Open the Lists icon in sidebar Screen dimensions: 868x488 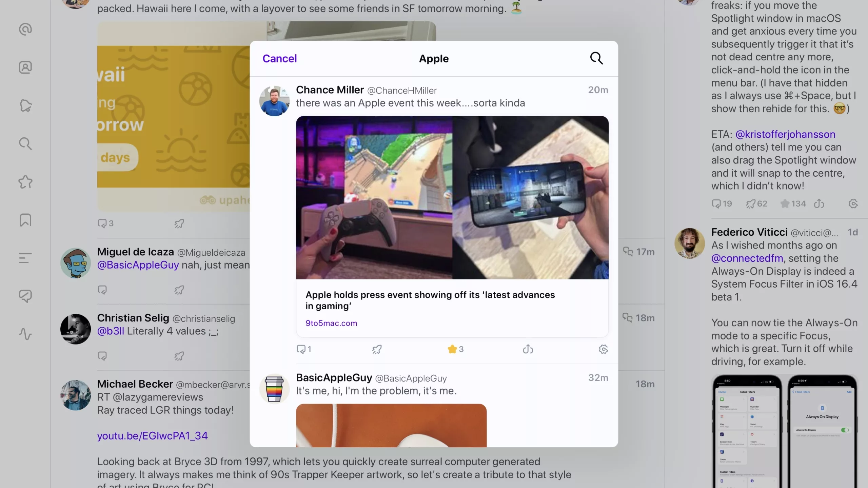25,258
